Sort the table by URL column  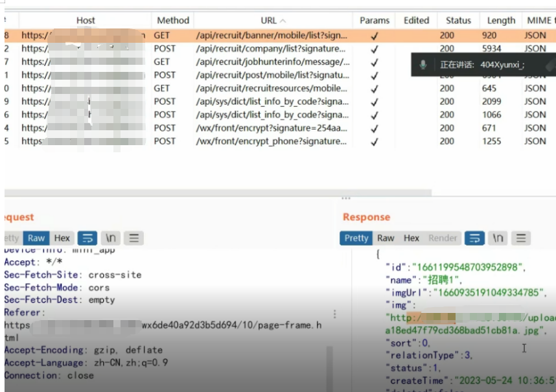273,20
